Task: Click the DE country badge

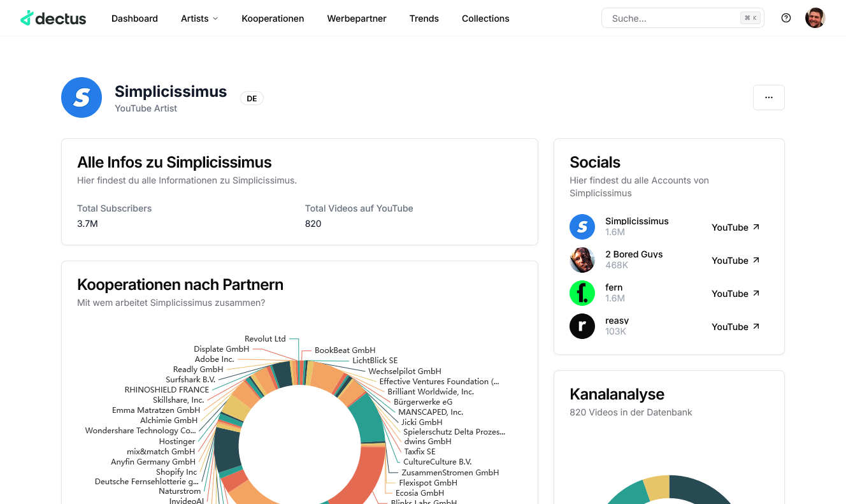Action: click(x=252, y=98)
